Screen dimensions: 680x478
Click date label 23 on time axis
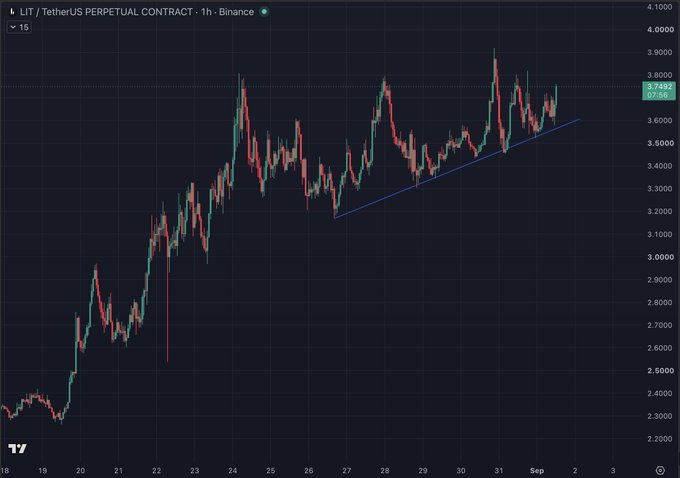[194, 471]
